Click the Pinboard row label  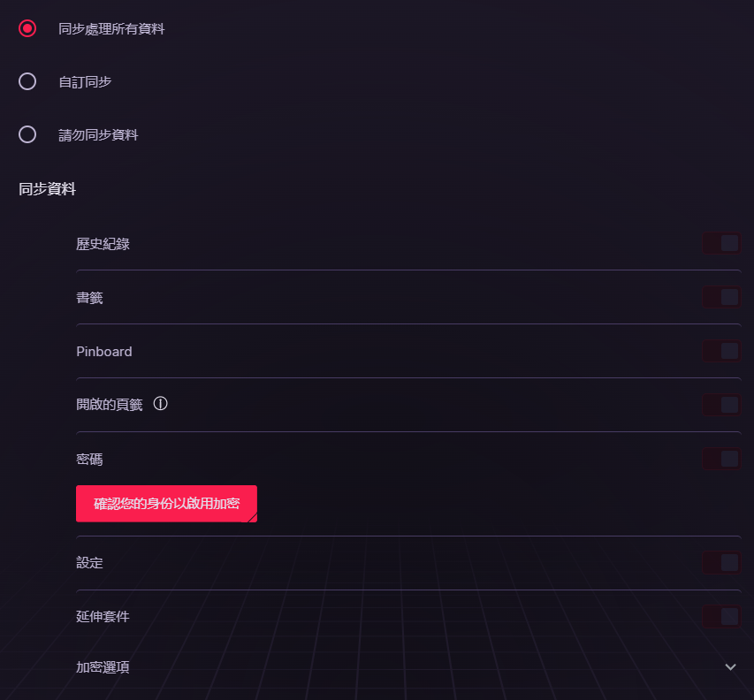104,352
